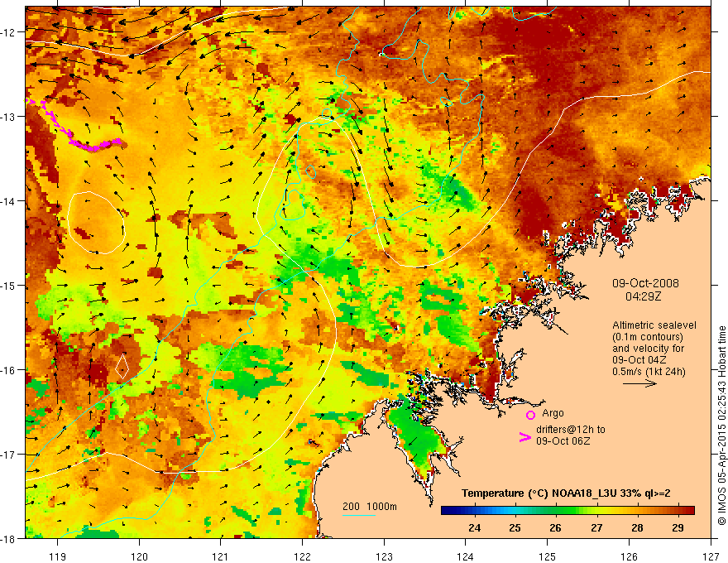Click the small white diamond-shaped contour

click(122, 366)
